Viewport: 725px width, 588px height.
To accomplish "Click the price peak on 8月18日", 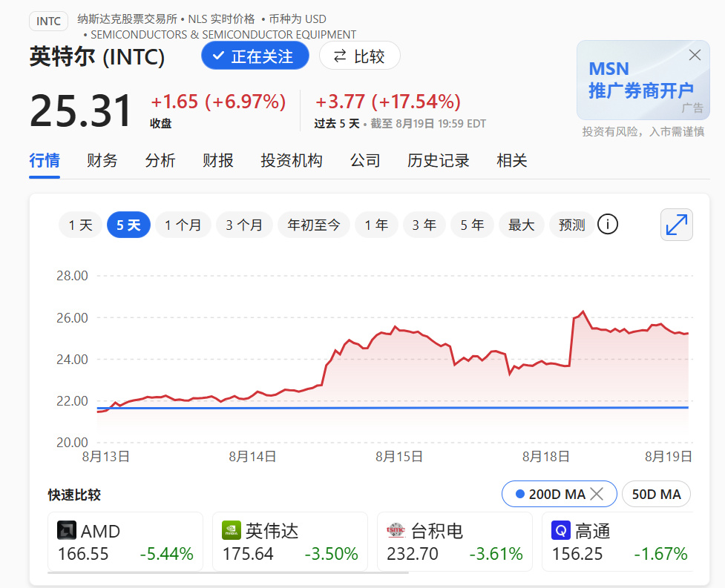I will pyautogui.click(x=583, y=311).
